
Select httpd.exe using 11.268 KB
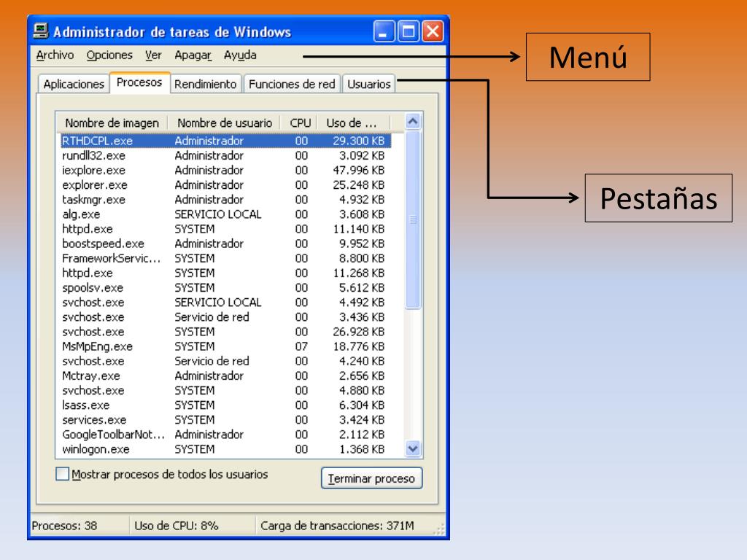pos(226,273)
